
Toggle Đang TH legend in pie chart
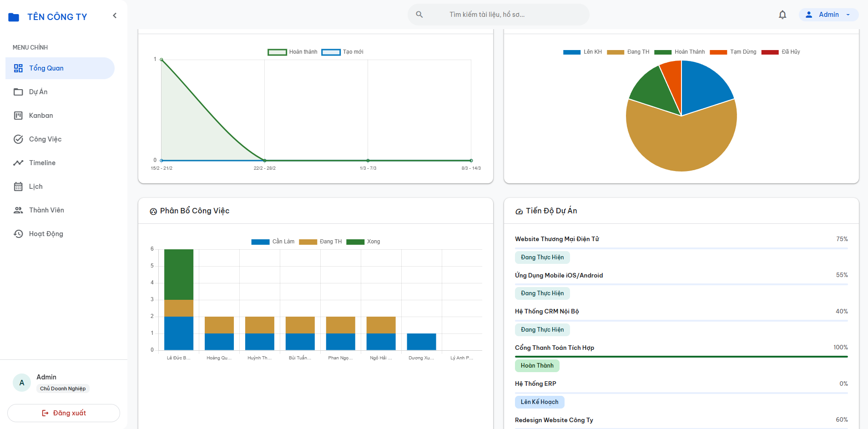click(628, 52)
